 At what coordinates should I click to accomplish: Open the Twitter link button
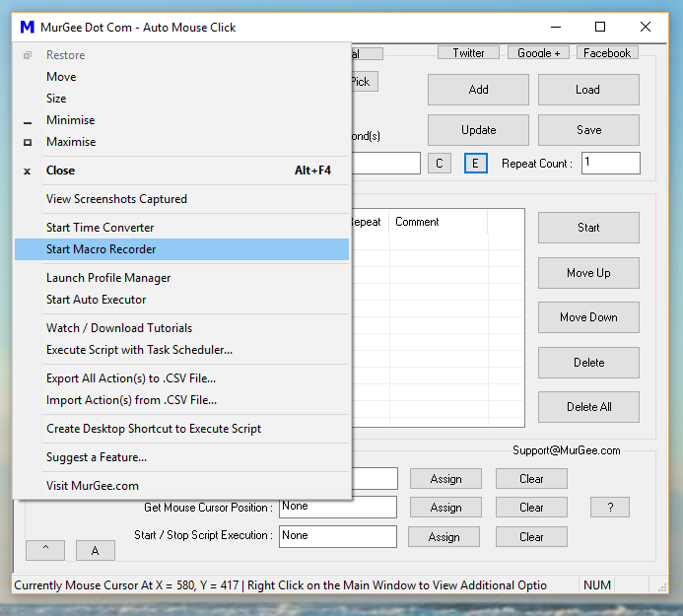(468, 53)
